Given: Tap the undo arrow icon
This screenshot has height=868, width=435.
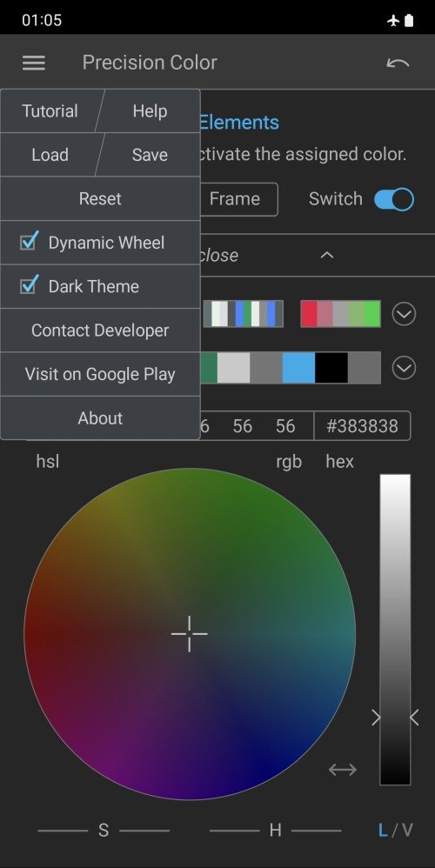Looking at the screenshot, I should point(398,63).
